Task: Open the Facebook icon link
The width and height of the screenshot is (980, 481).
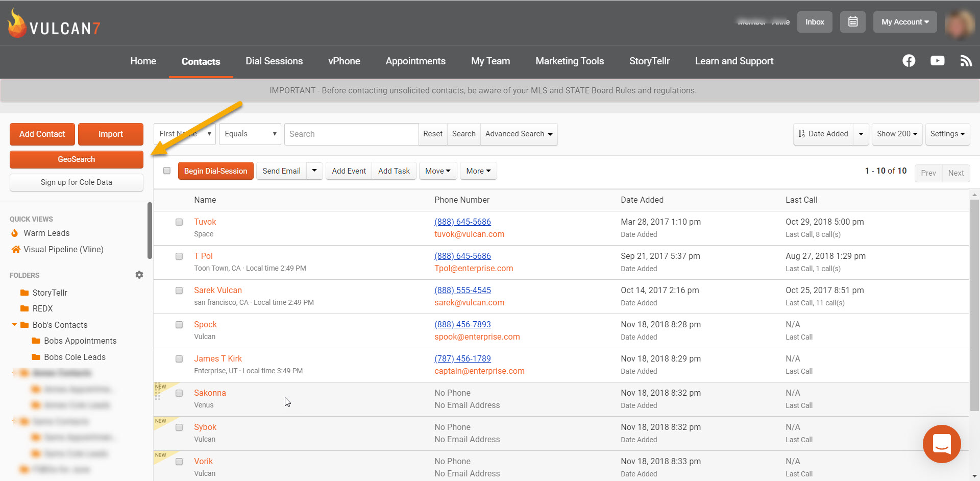Action: (909, 61)
